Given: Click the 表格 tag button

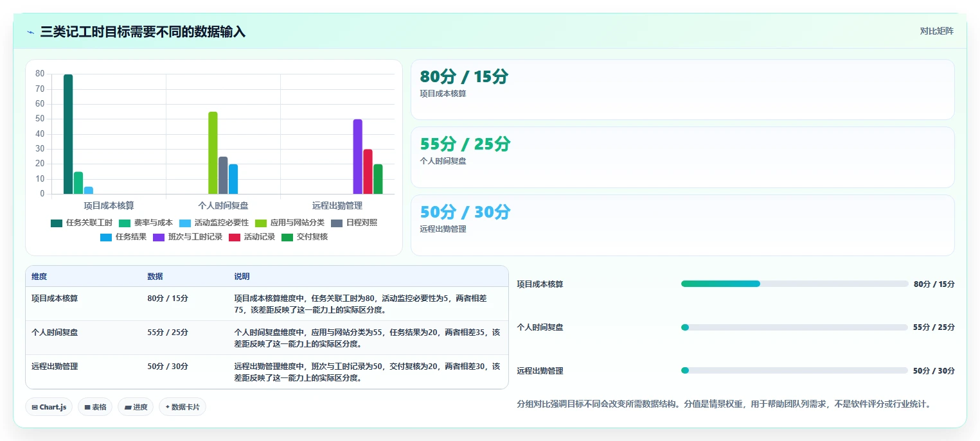Looking at the screenshot, I should coord(95,407).
